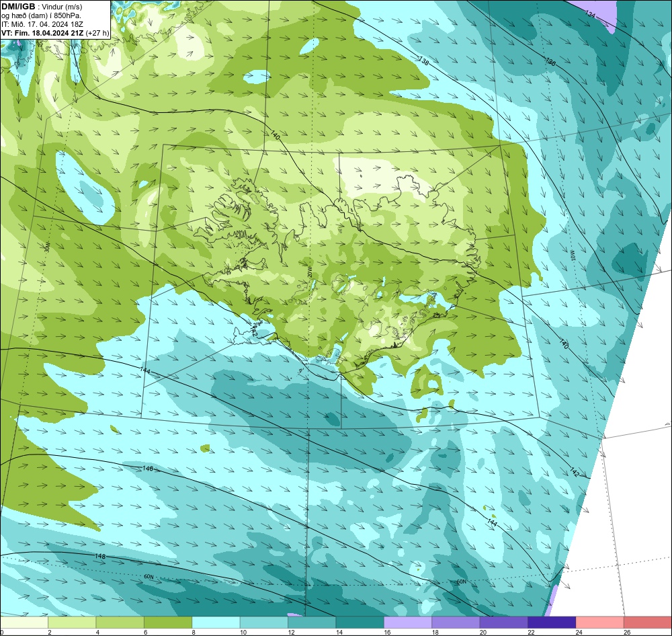Click the legend tick value "20"
This screenshot has width=672, height=636.
point(483,632)
